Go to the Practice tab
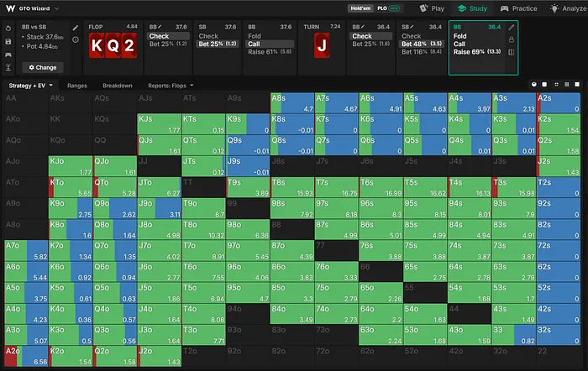 pos(518,8)
